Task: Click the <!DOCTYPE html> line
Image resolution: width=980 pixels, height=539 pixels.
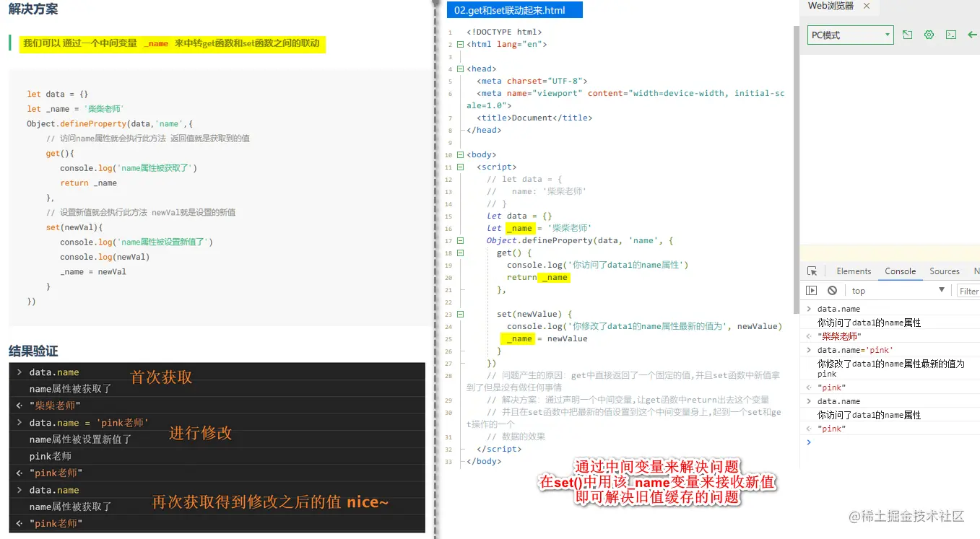Action: [504, 32]
